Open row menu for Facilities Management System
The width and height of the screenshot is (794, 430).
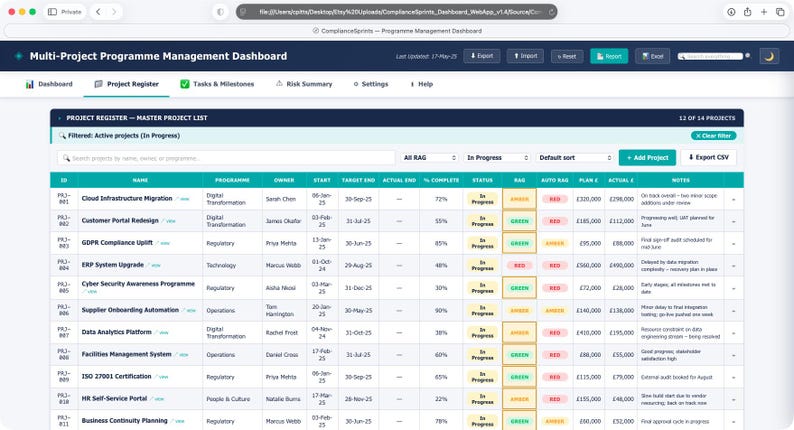[733, 355]
